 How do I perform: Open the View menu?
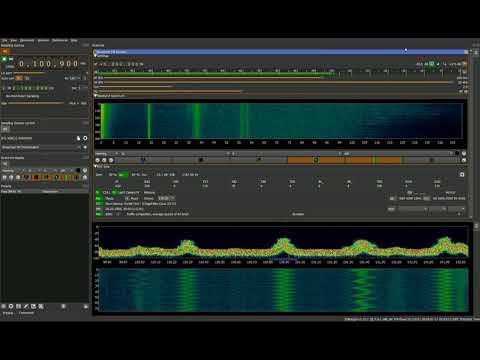pyautogui.click(x=13, y=40)
